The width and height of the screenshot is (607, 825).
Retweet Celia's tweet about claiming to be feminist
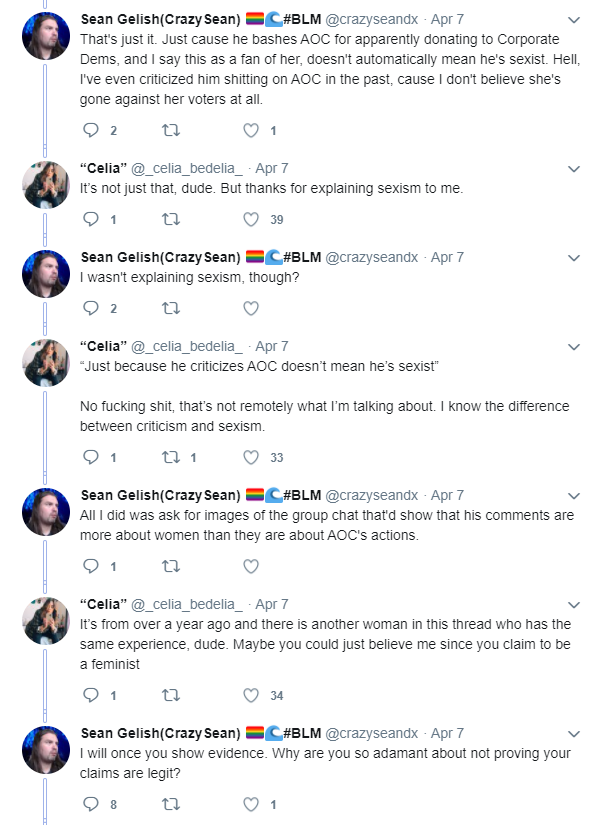pos(170,695)
